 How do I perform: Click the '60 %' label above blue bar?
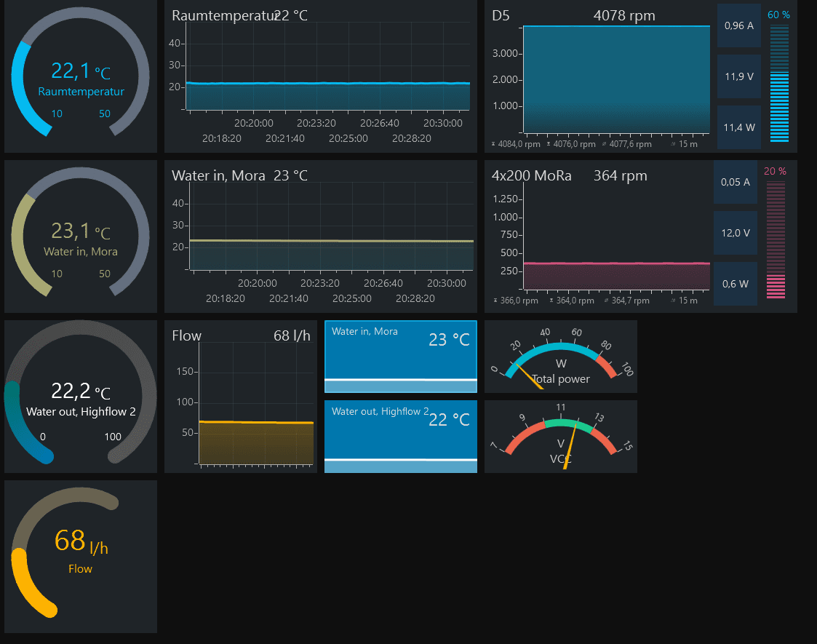tap(778, 15)
